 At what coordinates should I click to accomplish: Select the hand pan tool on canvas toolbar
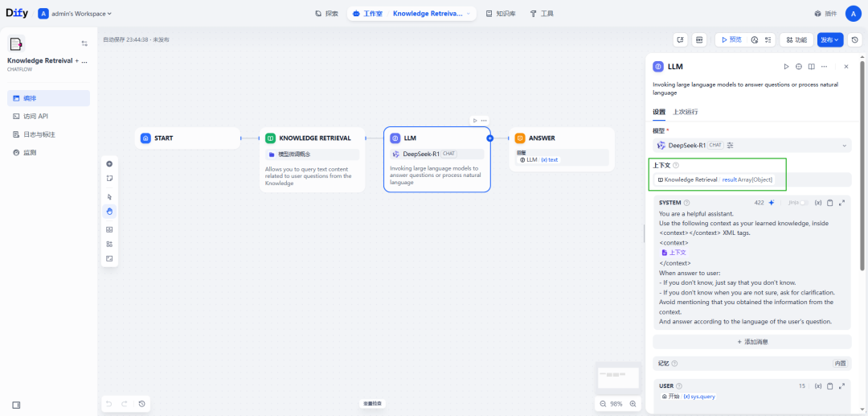coord(109,212)
